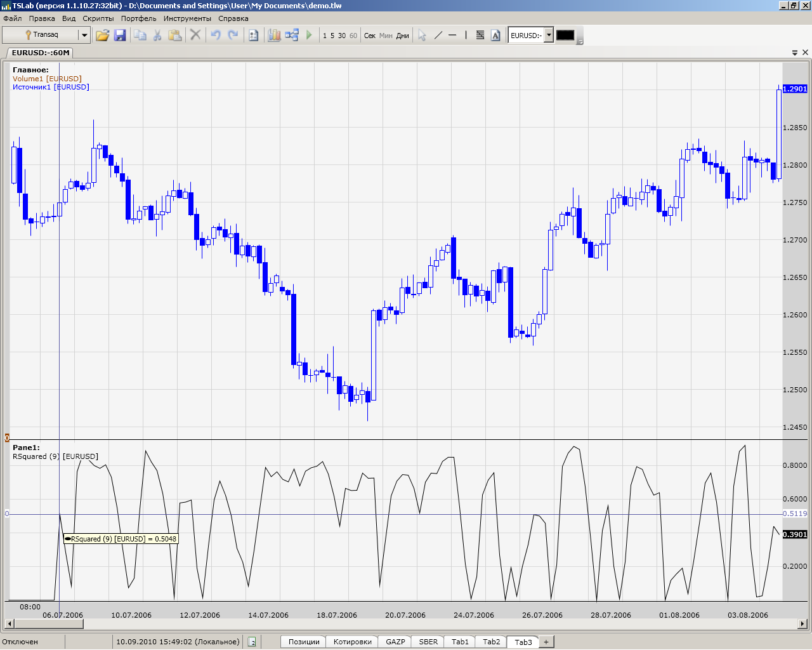Toggle the 5-minute interval button
Screen dimensions: 812x650
(x=332, y=36)
